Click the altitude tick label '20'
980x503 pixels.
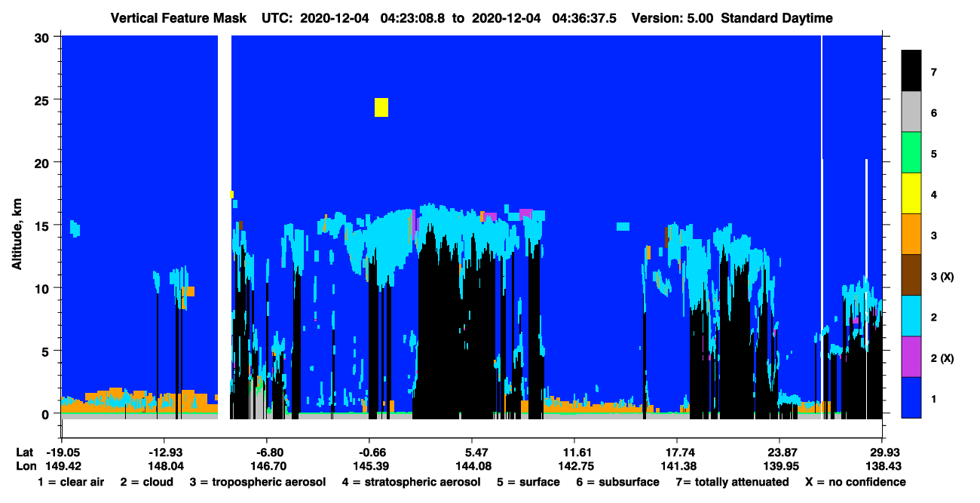point(42,162)
